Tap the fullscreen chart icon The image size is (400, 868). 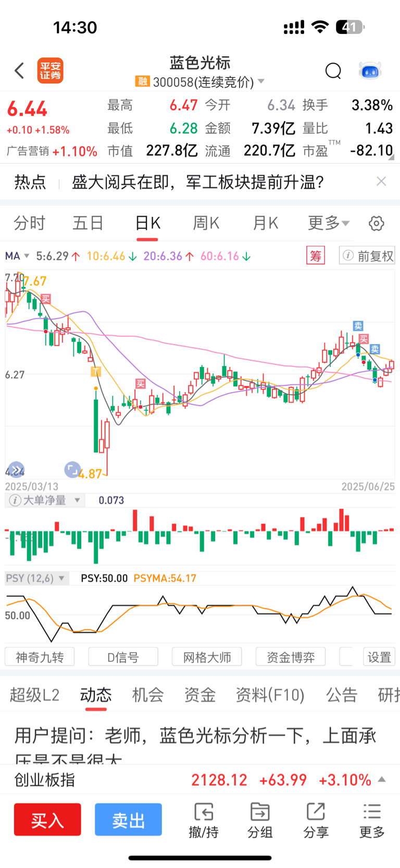pyautogui.click(x=72, y=469)
